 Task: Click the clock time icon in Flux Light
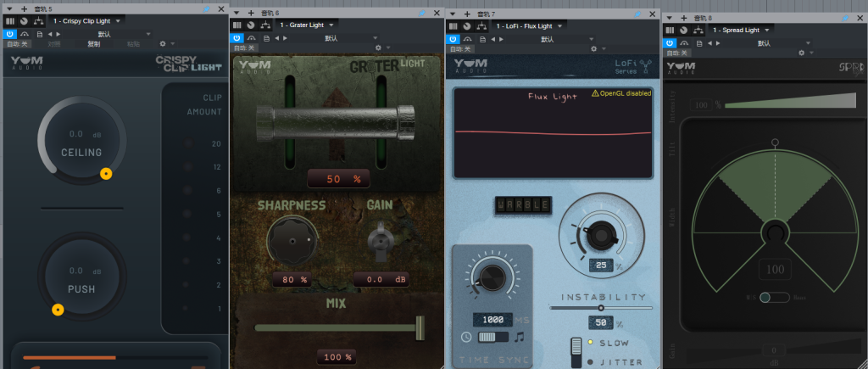click(x=466, y=336)
